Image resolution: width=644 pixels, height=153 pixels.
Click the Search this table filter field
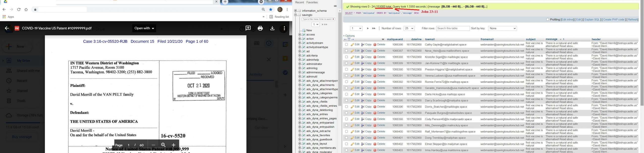(453, 28)
